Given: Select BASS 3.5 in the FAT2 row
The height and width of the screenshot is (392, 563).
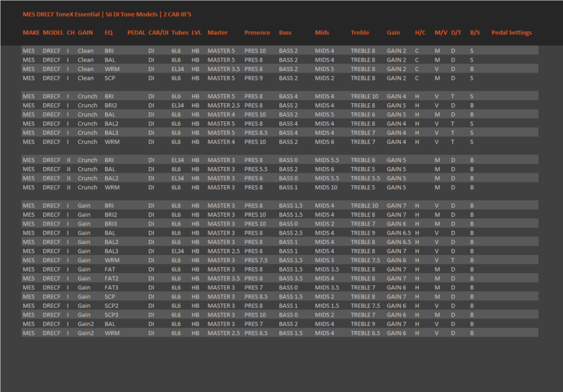Looking at the screenshot, I should pos(290,279).
